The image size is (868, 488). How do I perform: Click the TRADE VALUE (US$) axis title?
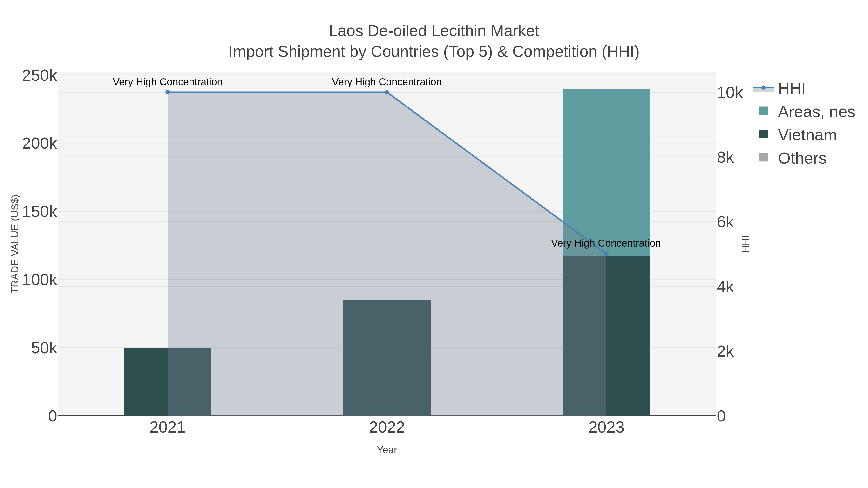pyautogui.click(x=15, y=244)
